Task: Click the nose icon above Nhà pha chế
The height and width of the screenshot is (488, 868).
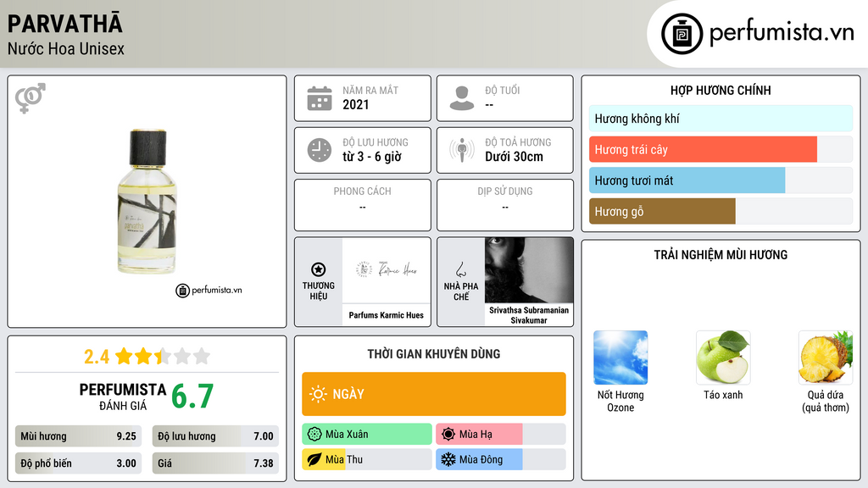Action: 460,269
